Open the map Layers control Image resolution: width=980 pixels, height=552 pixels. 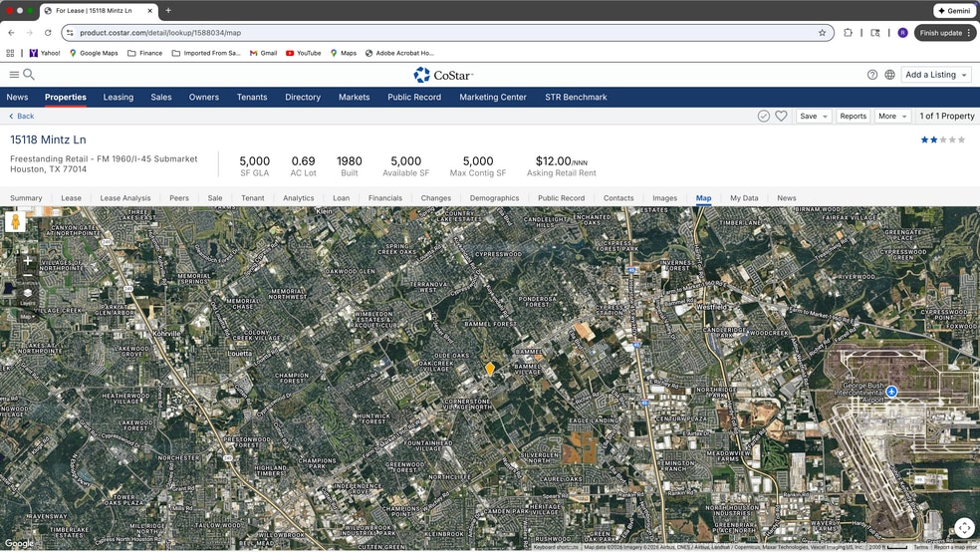click(x=27, y=296)
